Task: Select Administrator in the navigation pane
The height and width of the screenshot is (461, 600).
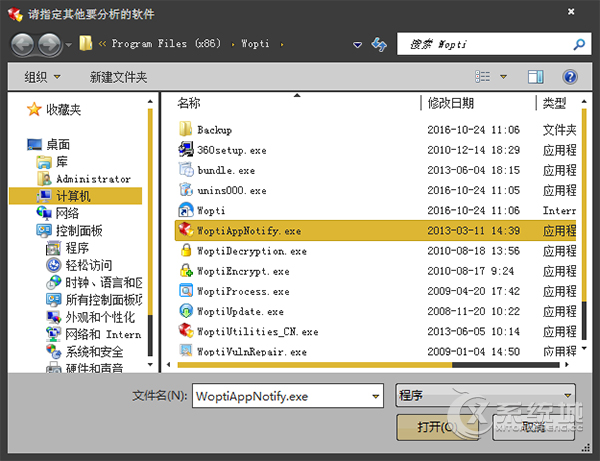Action: tap(94, 179)
